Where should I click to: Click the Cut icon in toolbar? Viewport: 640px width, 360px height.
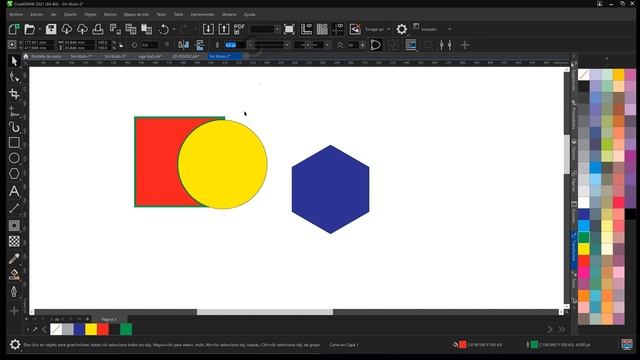pyautogui.click(x=116, y=29)
